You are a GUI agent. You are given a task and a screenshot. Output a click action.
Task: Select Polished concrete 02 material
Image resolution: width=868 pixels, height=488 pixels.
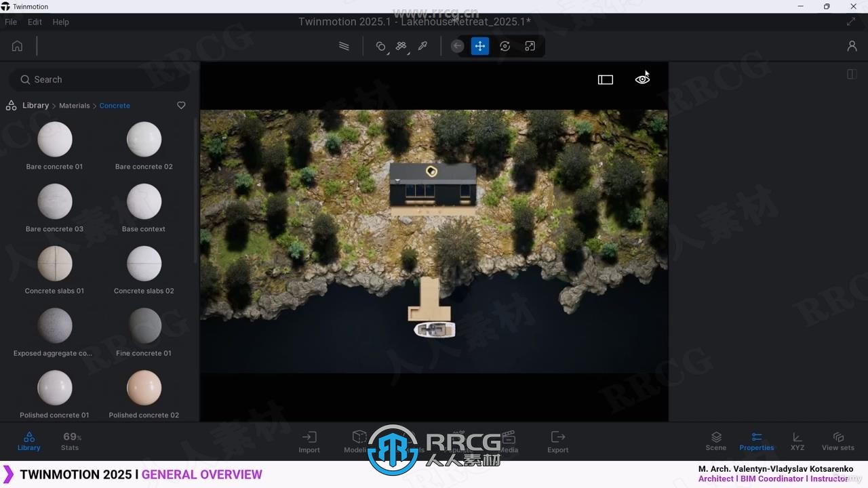point(144,388)
